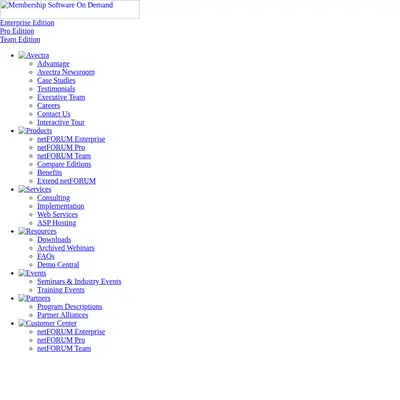Screen dimensions: 400x400
Task: Go to Extend netFORUM link
Action: tap(66, 181)
